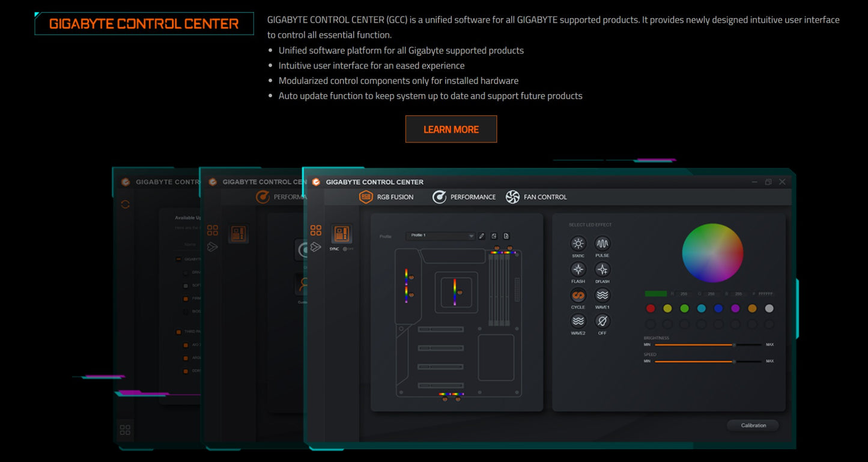The image size is (868, 462).
Task: Select the Static LED effect icon
Action: (x=578, y=243)
